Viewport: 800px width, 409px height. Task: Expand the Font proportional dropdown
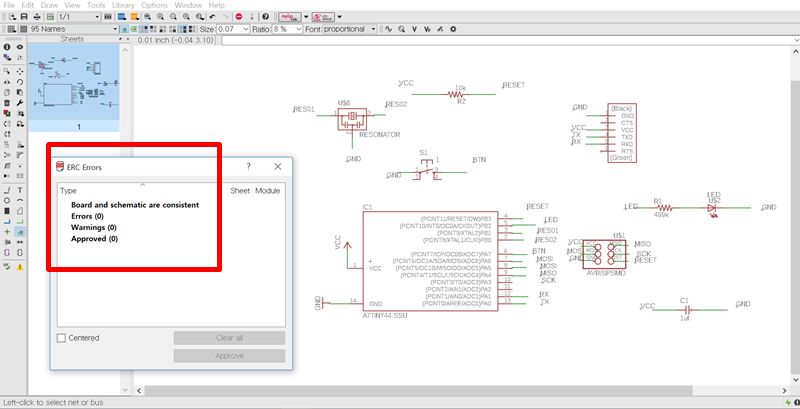point(349,29)
